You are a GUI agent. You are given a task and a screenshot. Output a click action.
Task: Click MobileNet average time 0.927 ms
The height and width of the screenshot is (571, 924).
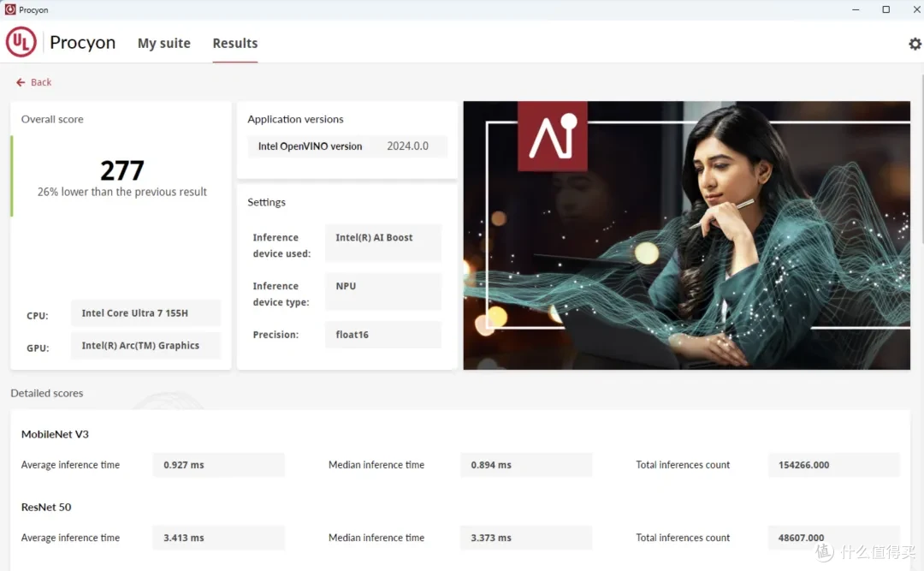pos(219,465)
